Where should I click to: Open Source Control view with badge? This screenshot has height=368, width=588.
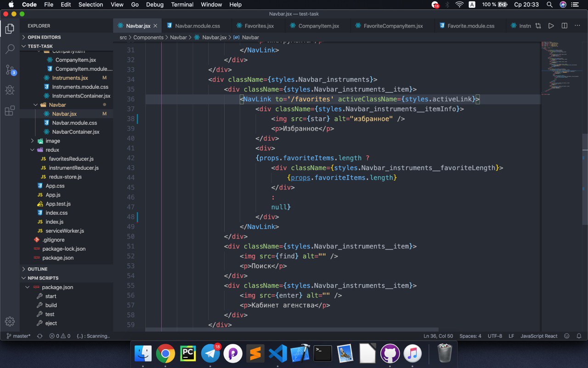click(10, 70)
